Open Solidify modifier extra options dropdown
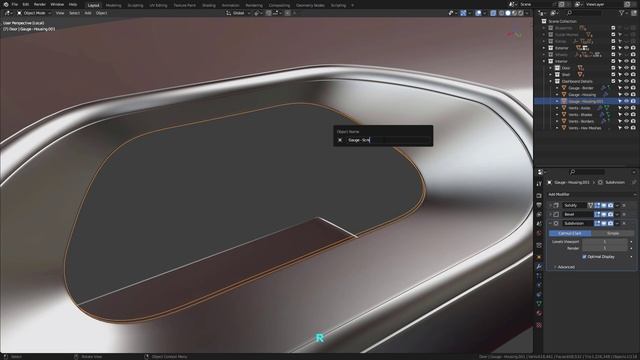Viewport: 640px width, 360px height. pos(617,205)
